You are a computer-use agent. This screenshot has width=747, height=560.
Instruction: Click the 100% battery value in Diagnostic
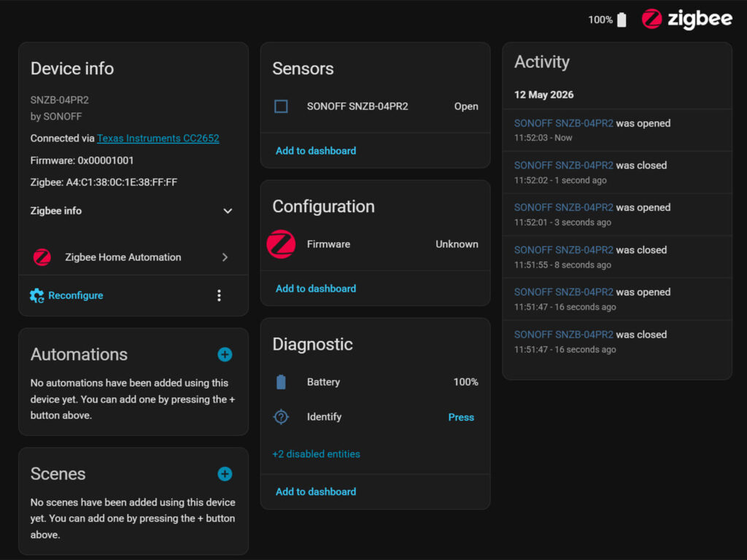pos(466,382)
